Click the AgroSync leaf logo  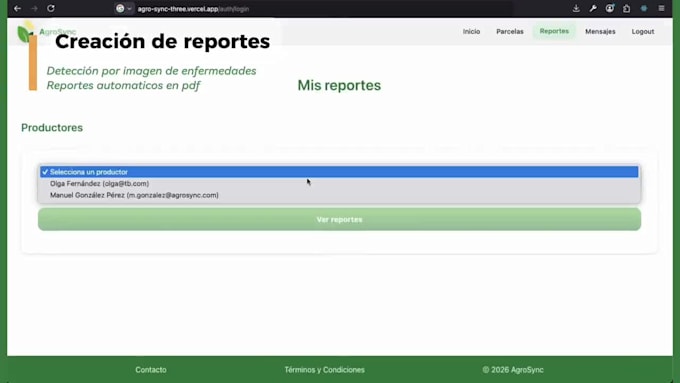pos(25,33)
